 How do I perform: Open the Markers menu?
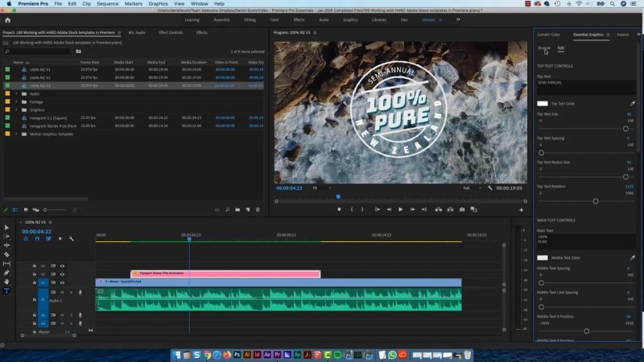pyautogui.click(x=134, y=4)
